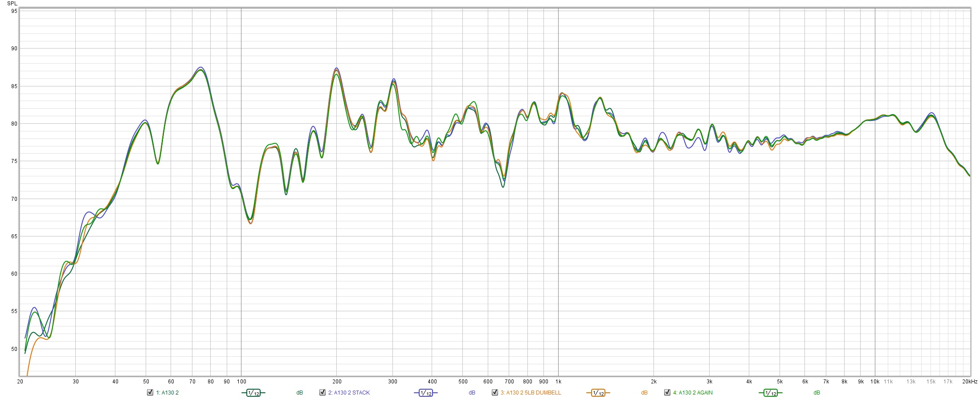Select the '2: A130 2 STACK' legend label

pos(349,393)
